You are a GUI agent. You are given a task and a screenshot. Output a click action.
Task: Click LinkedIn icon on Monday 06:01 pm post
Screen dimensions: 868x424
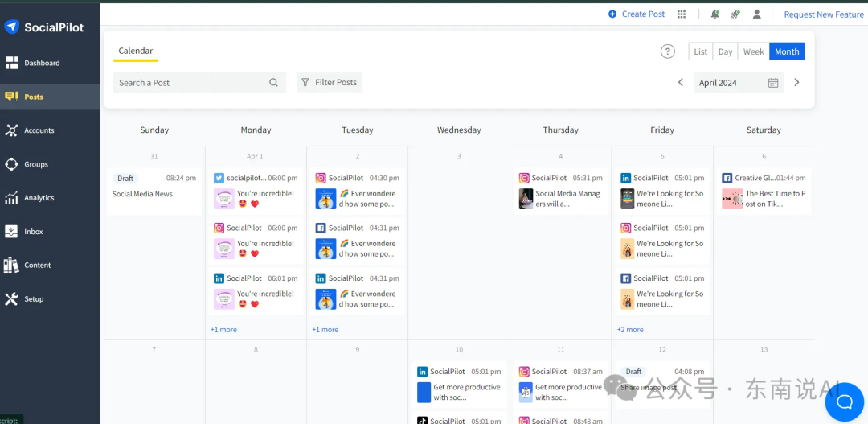click(x=219, y=278)
